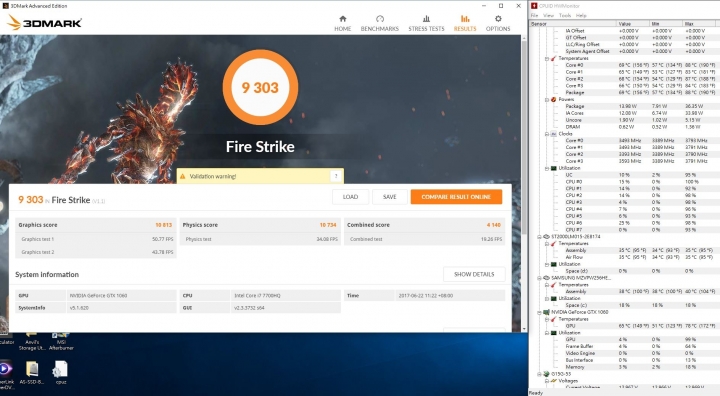Click the SAVE result button
Viewport: 720px width, 396px height.
389,197
